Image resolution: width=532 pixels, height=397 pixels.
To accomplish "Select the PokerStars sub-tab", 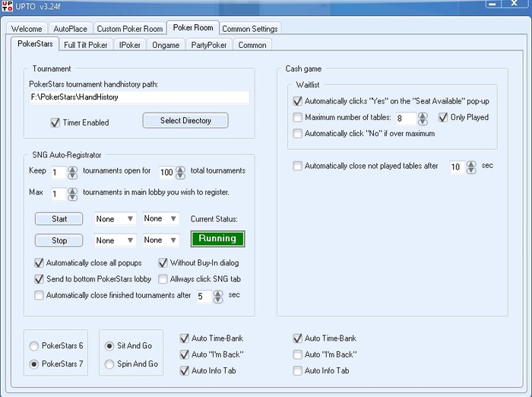I will pyautogui.click(x=35, y=44).
